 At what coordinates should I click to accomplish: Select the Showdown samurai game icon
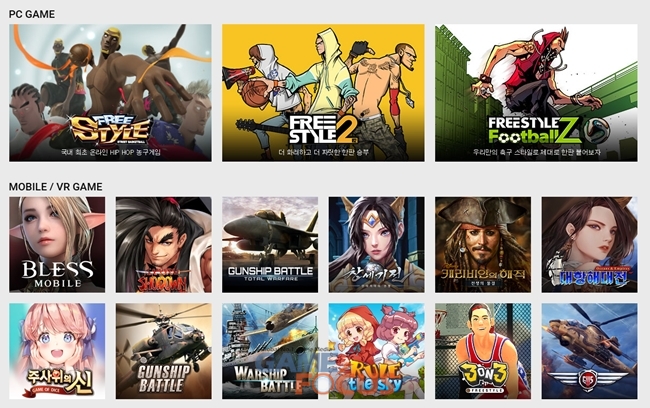coord(164,245)
